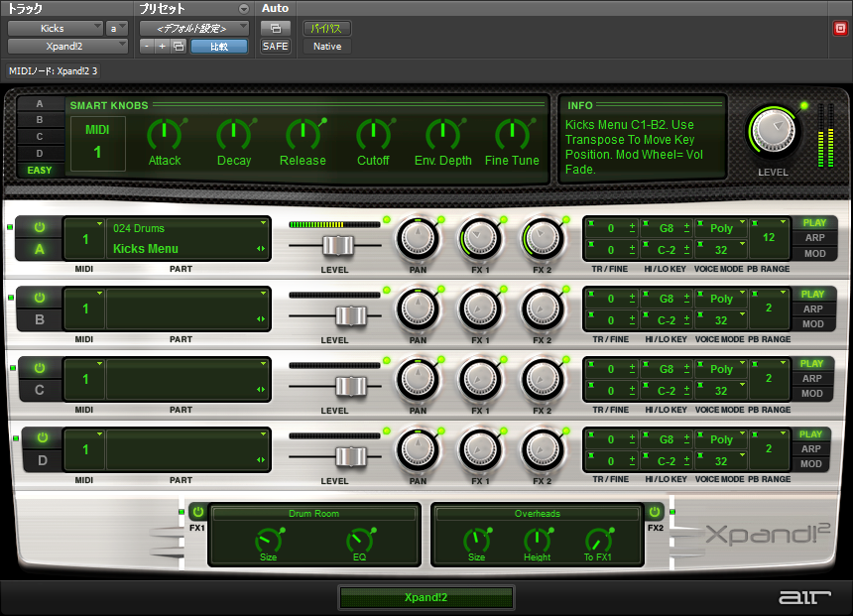Toggle power button for part D
The image size is (853, 616).
[43, 437]
